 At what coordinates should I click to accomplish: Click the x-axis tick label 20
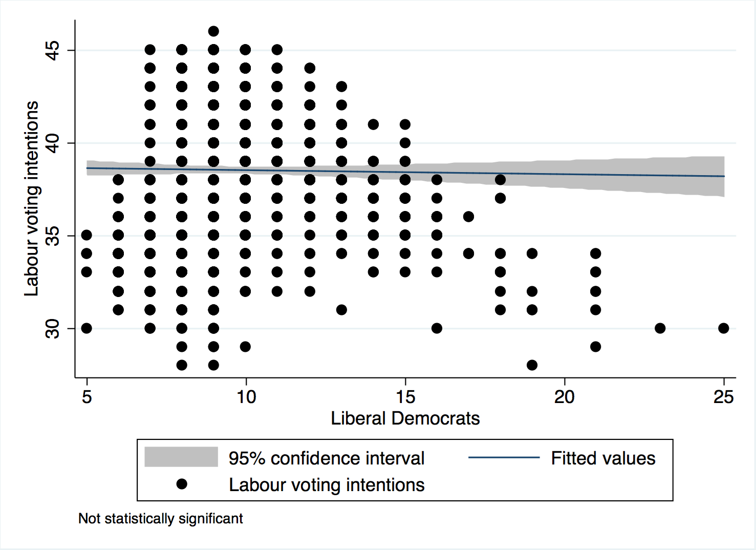[x=564, y=397]
